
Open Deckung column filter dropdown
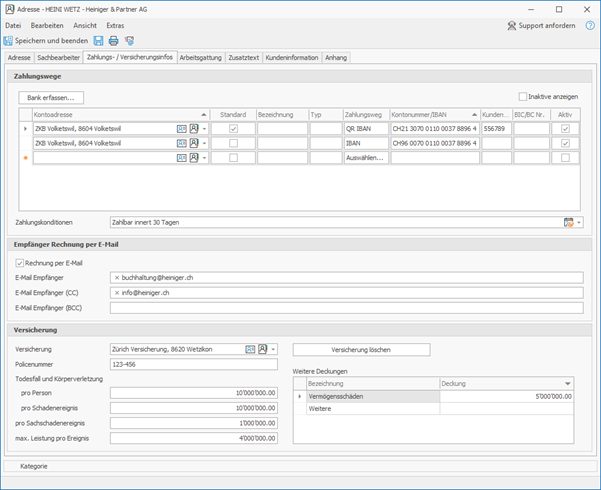point(568,384)
